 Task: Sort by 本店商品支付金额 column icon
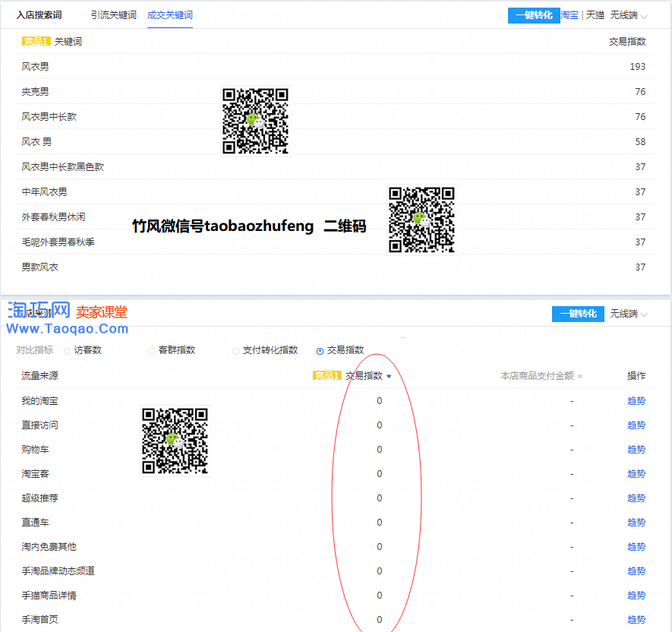point(580,377)
